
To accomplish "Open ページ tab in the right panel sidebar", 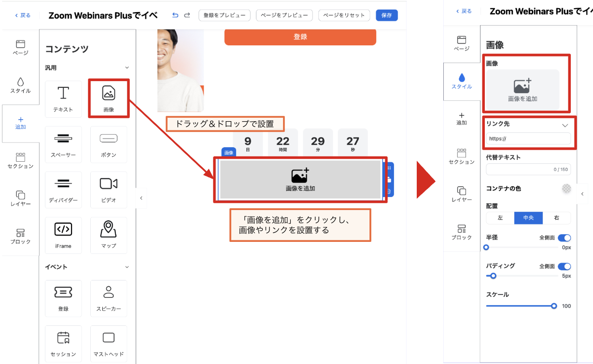I will (462, 43).
